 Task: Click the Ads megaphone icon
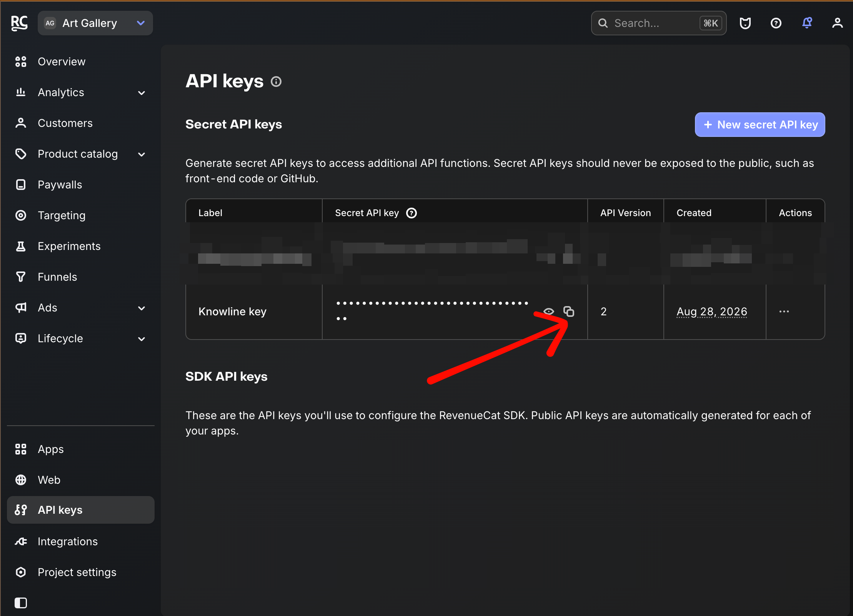21,308
